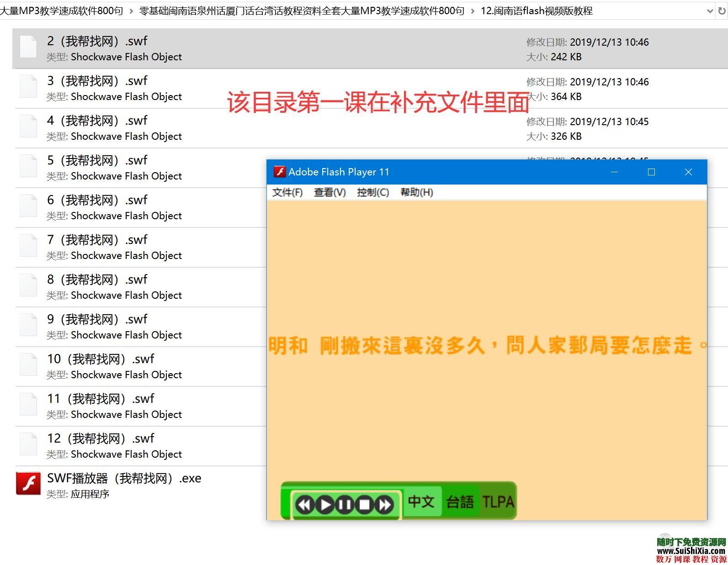Open the 查看(V) menu

(x=330, y=192)
